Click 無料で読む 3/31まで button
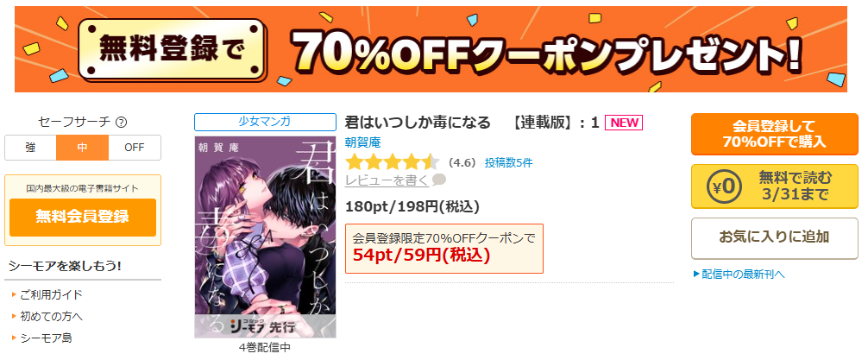 tap(774, 186)
